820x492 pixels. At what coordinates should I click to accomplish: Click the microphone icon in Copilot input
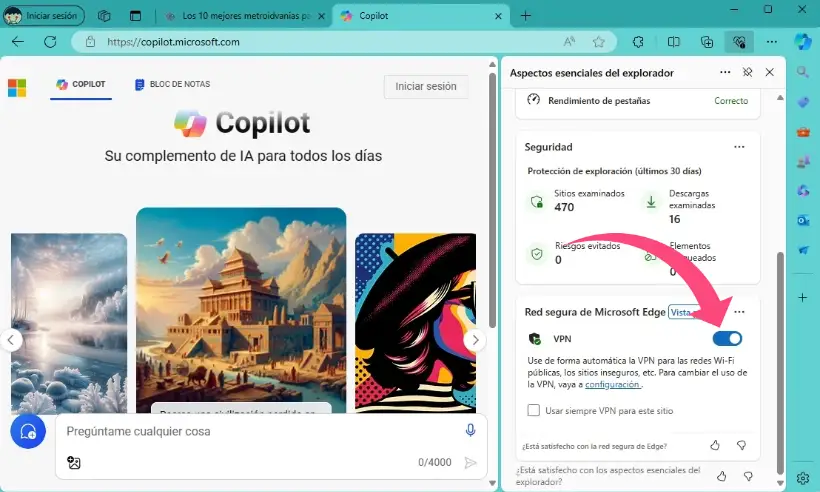tap(470, 430)
